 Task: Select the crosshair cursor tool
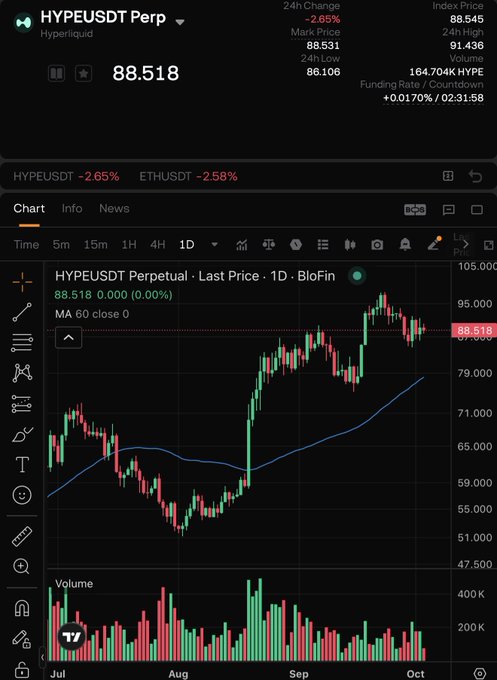[22, 282]
